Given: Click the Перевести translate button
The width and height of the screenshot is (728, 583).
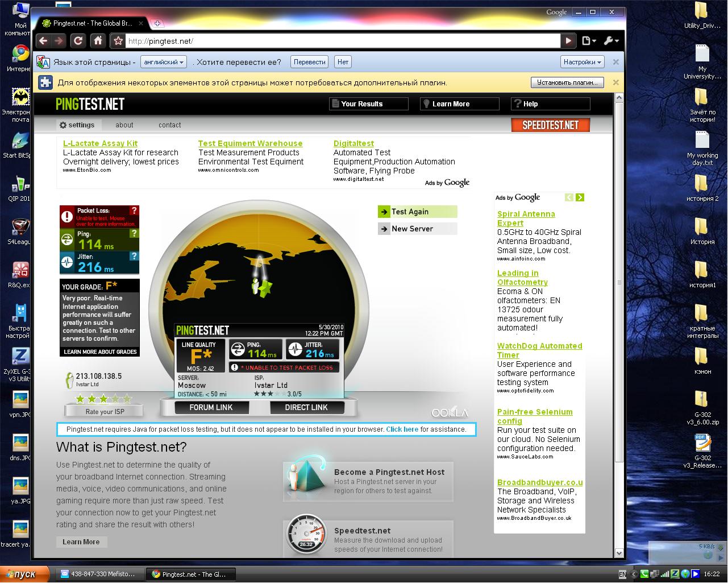Looking at the screenshot, I should pyautogui.click(x=310, y=62).
